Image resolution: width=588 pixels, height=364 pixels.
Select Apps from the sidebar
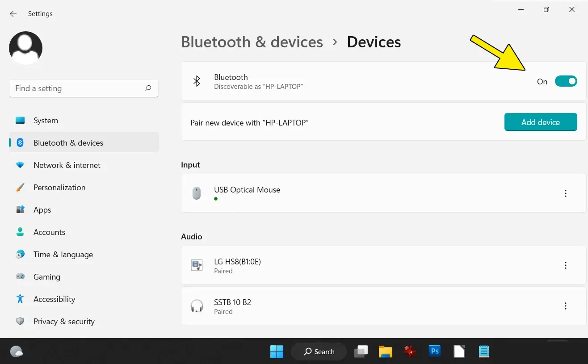pyautogui.click(x=42, y=209)
